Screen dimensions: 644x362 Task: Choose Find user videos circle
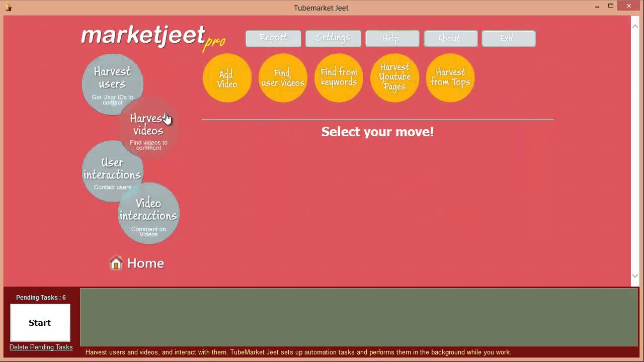(x=283, y=78)
